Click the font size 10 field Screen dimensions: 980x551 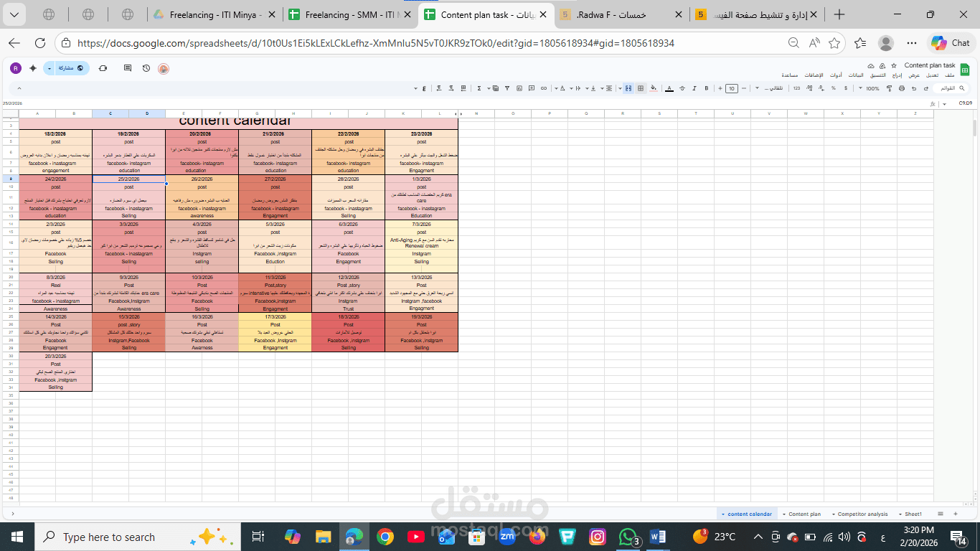(x=732, y=88)
